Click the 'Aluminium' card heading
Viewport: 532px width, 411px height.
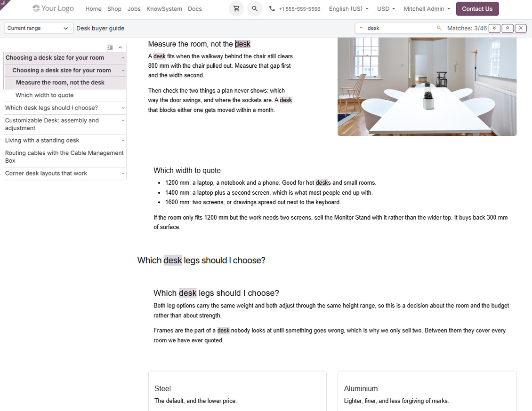pos(361,388)
